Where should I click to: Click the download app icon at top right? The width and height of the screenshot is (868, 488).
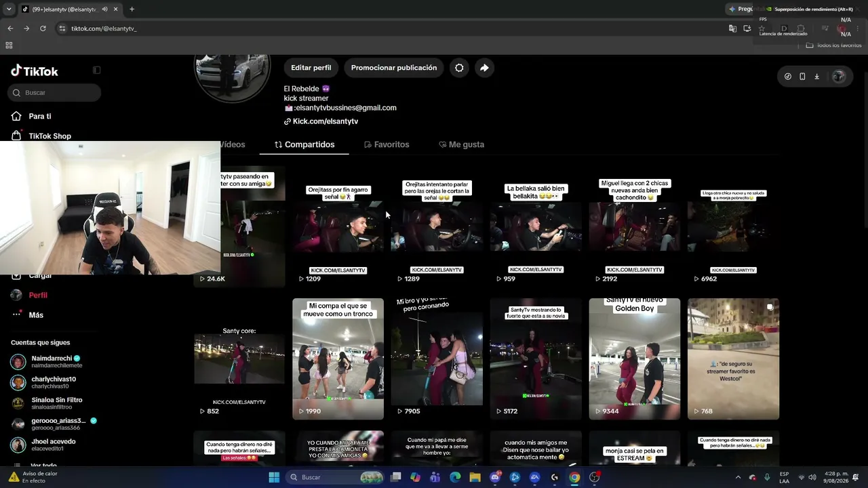tap(816, 77)
